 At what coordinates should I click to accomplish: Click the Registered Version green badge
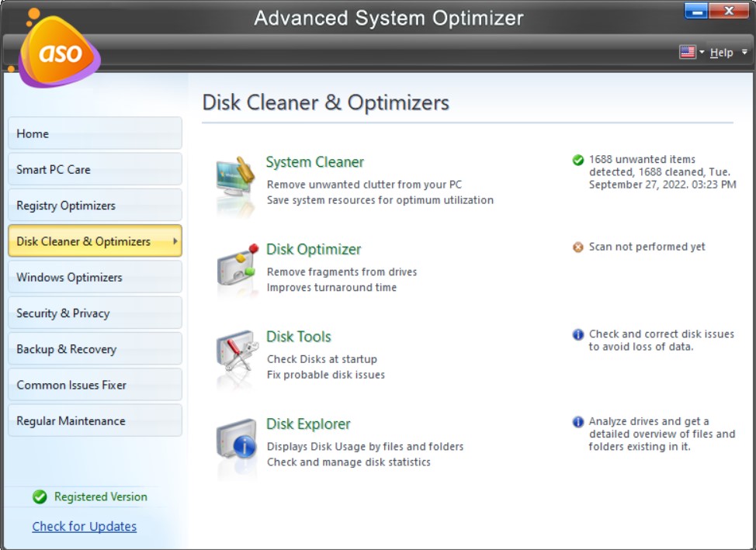(x=37, y=496)
